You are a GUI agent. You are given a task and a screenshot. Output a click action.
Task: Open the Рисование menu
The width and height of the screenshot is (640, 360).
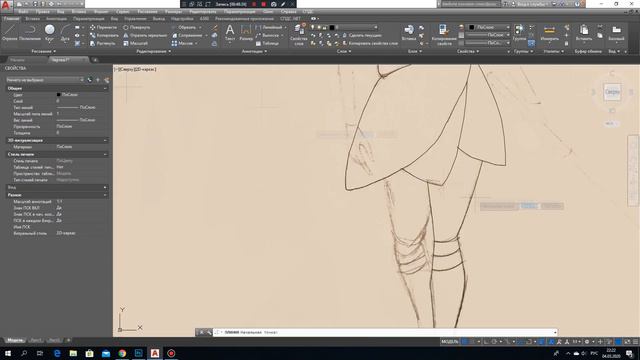[147, 12]
